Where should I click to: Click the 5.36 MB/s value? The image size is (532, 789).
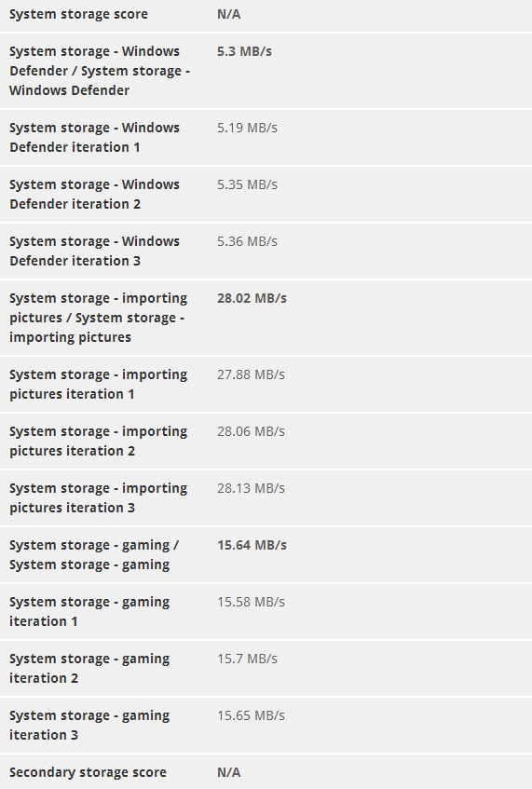(x=247, y=241)
